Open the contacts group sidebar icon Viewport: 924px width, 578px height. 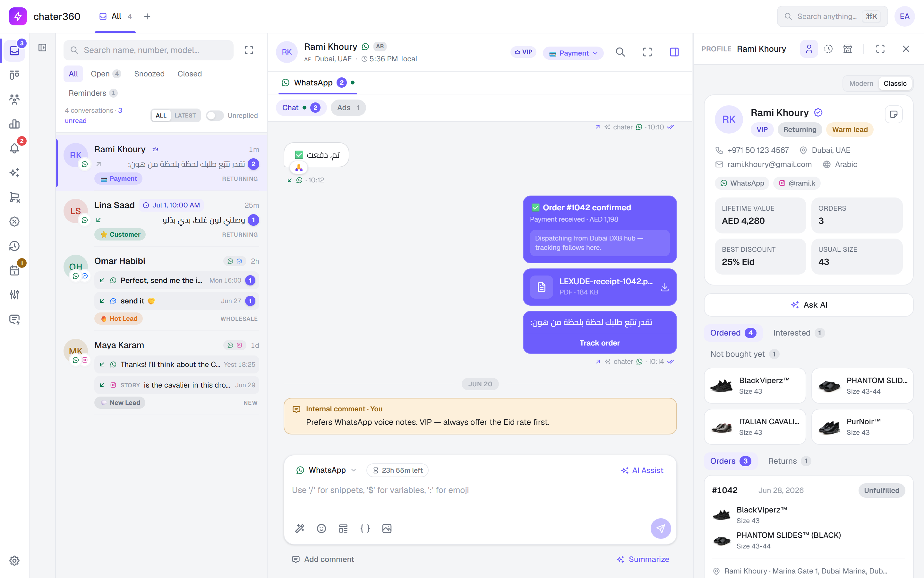pos(14,100)
